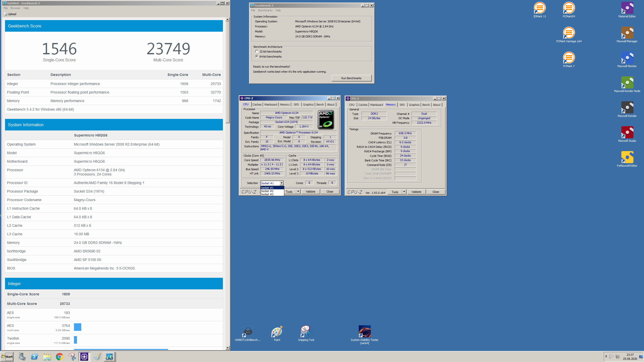Choose Socket #2 from the list
This screenshot has width=644, height=362.
272,191
